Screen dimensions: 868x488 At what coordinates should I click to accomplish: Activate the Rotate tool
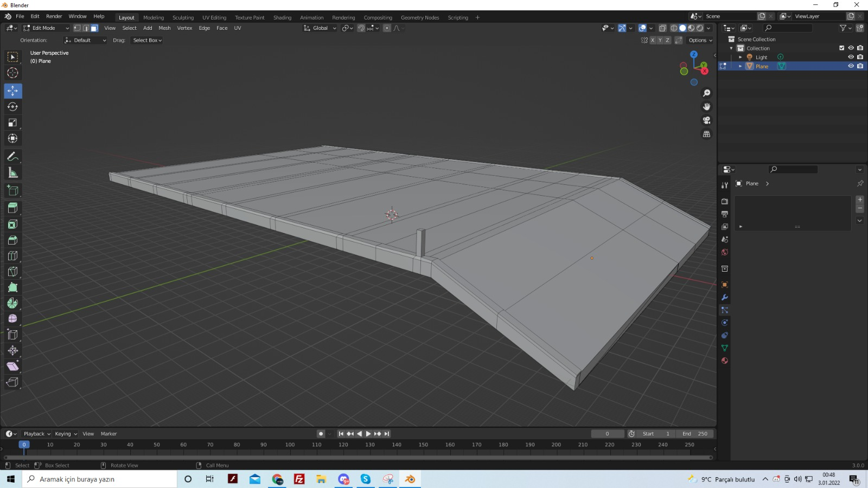pyautogui.click(x=12, y=107)
